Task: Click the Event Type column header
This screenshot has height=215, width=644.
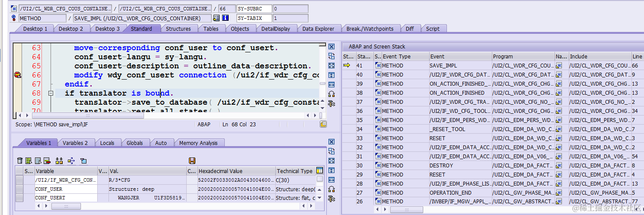Action: click(x=405, y=56)
